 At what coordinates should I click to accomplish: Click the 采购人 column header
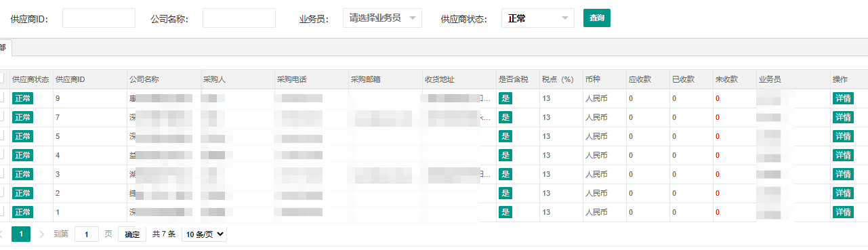pyautogui.click(x=237, y=79)
